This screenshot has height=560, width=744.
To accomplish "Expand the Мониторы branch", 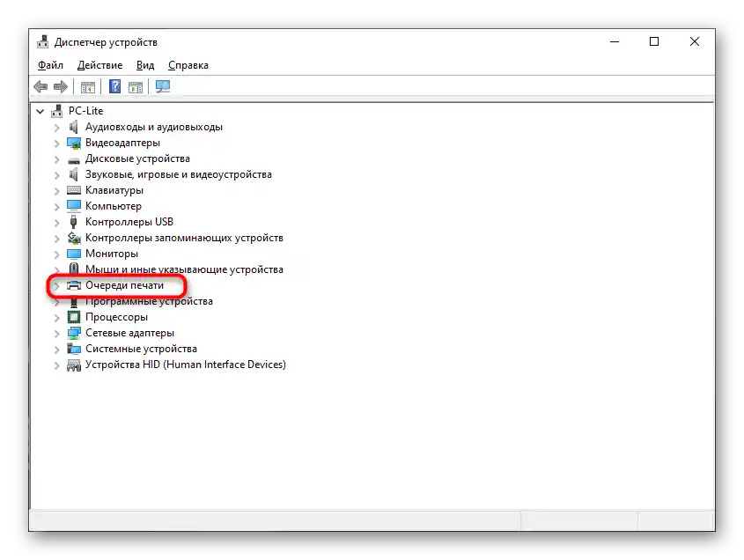I will (x=57, y=254).
